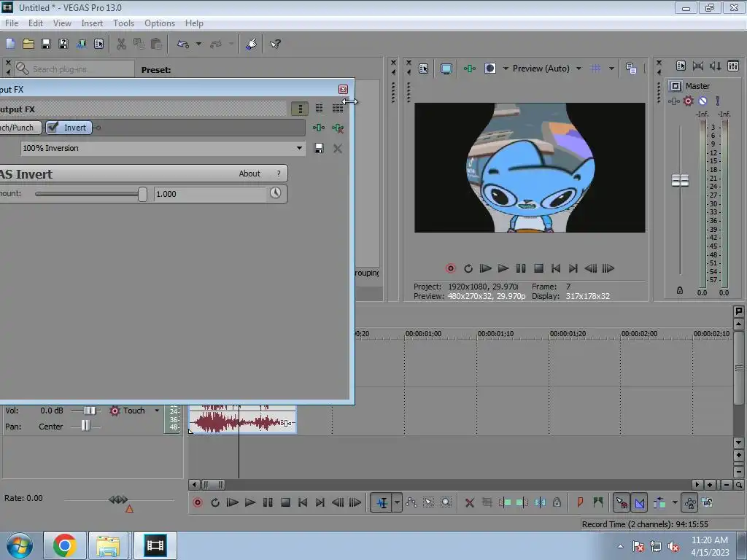Open the View menu

(62, 23)
